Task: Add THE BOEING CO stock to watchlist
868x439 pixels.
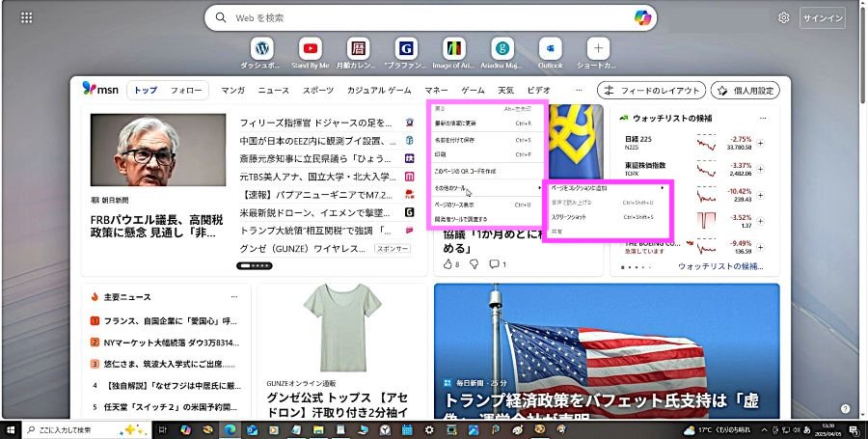Action: pos(760,247)
